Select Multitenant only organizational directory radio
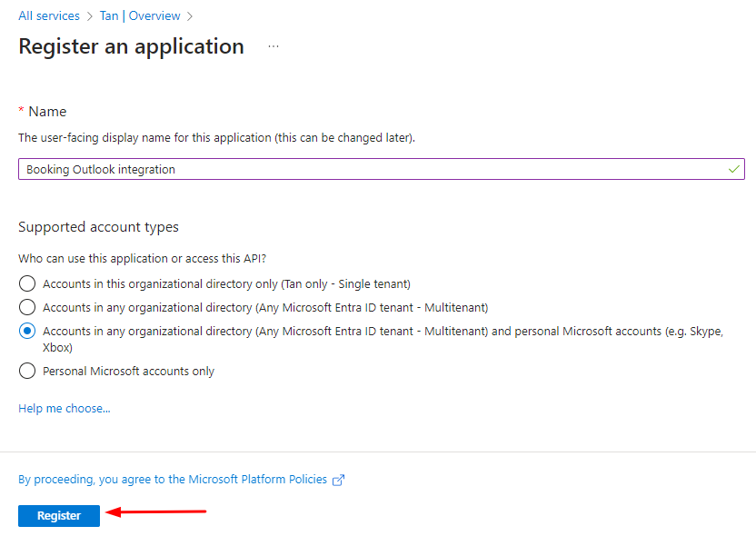 tap(27, 307)
